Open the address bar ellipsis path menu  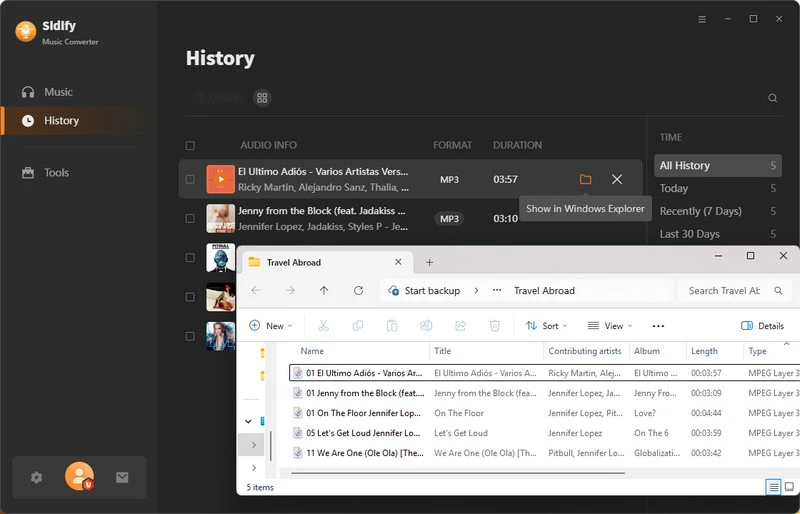(x=497, y=290)
